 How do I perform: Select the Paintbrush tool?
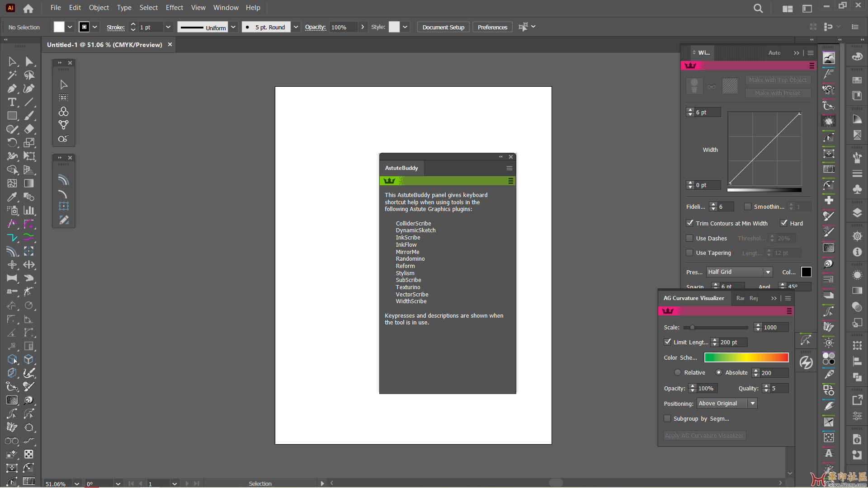[x=29, y=116]
